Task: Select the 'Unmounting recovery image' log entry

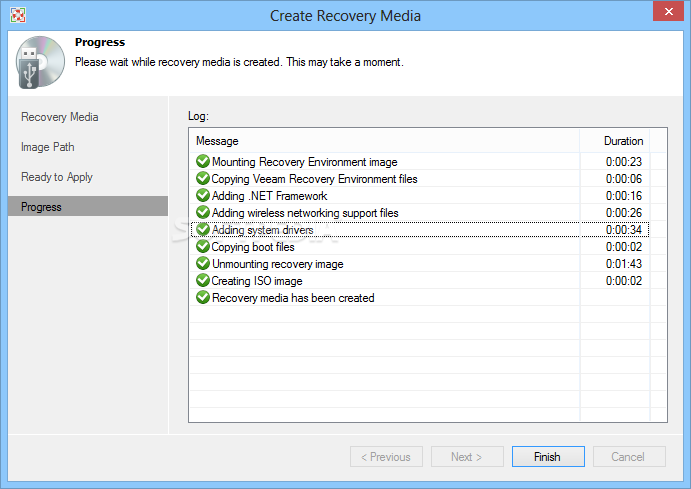Action: coord(278,264)
